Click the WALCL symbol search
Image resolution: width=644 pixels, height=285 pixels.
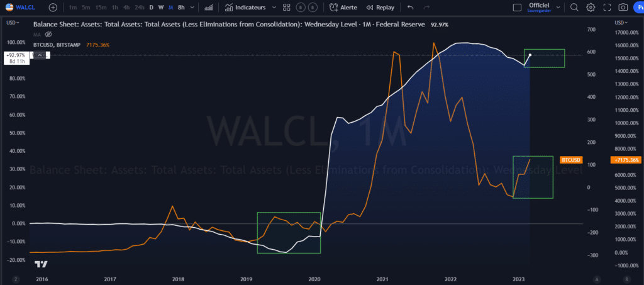(21, 8)
